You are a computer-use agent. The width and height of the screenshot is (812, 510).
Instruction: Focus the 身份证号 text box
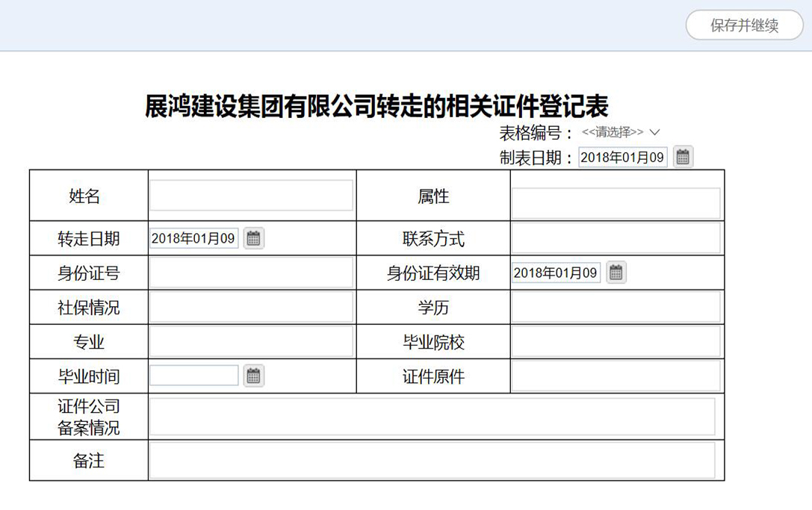[251, 273]
